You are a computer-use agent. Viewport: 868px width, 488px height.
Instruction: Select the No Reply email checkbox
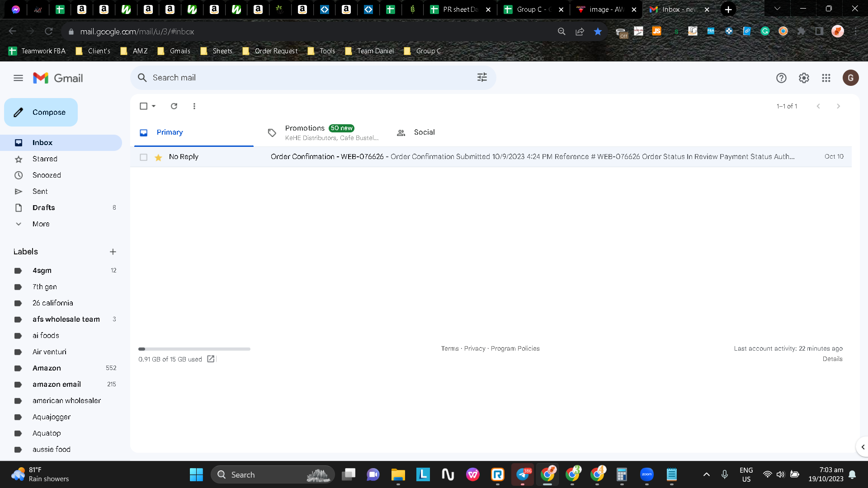coord(144,157)
